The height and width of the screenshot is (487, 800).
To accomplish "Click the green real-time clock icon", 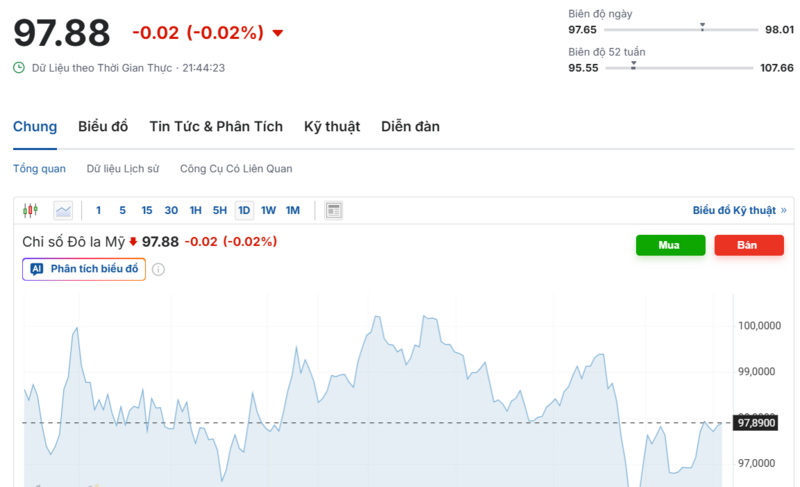I will tap(19, 68).
